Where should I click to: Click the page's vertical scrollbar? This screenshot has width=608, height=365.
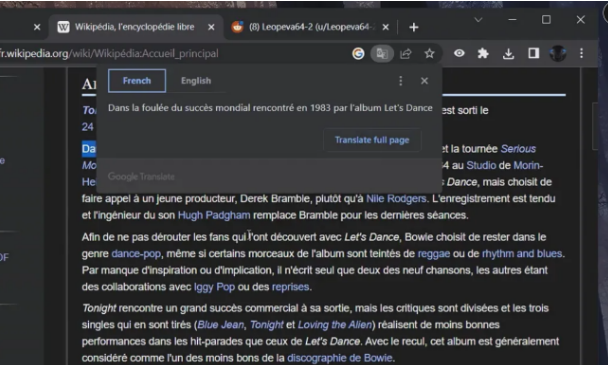(596, 126)
